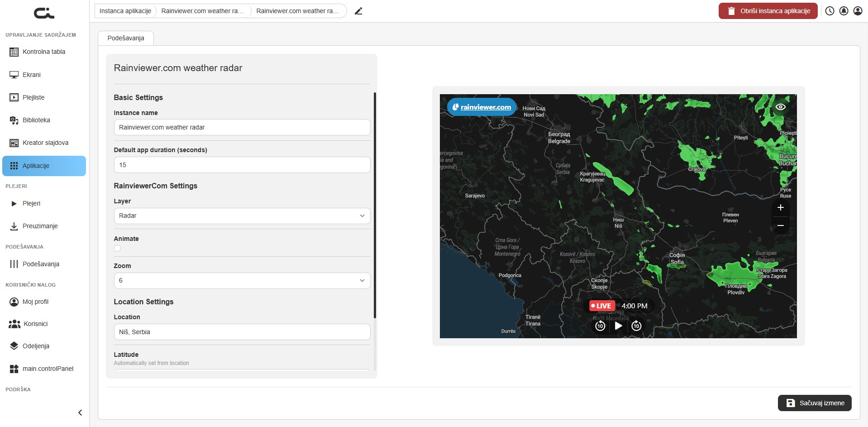The width and height of the screenshot is (868, 427).
Task: Zoom in the map with plus button
Action: point(780,207)
